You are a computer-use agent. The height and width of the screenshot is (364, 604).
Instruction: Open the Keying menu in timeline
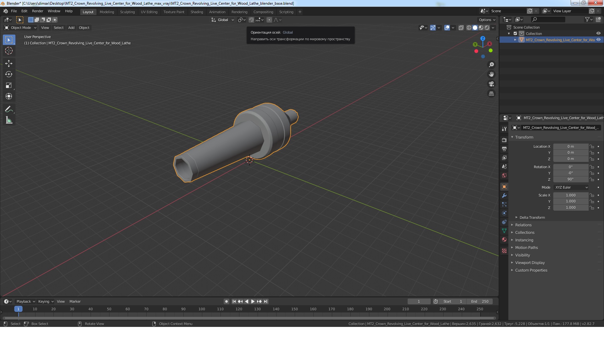tap(46, 301)
